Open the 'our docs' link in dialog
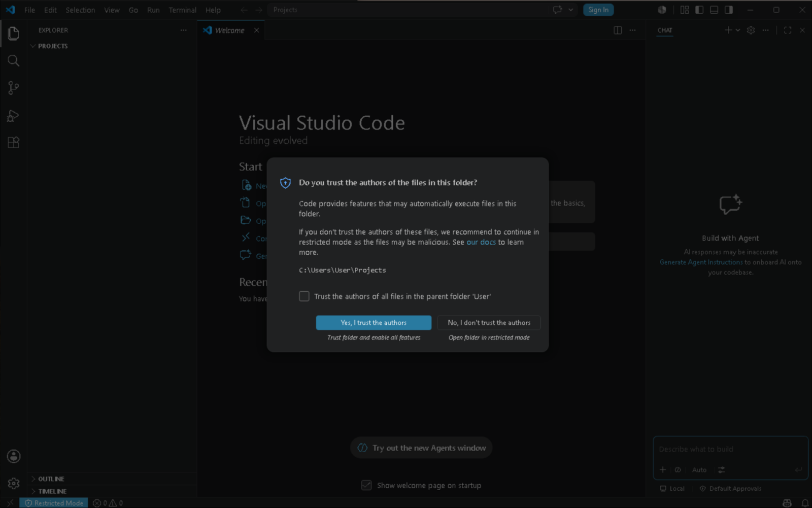 click(x=481, y=242)
